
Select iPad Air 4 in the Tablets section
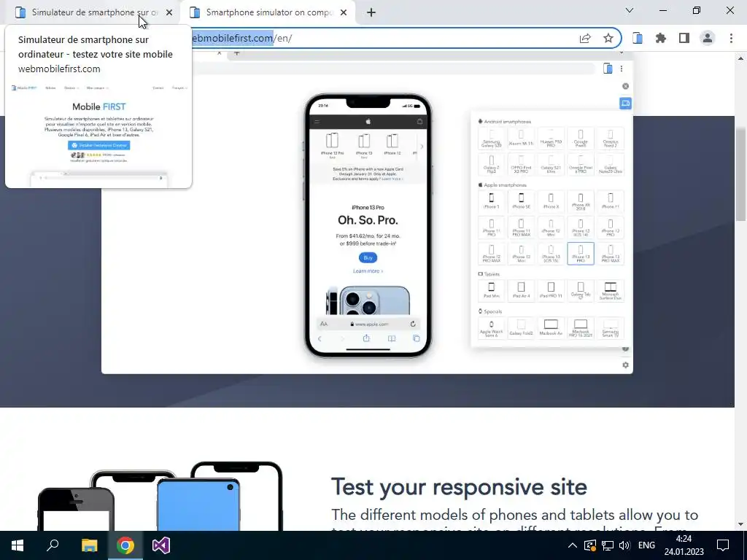(x=521, y=290)
